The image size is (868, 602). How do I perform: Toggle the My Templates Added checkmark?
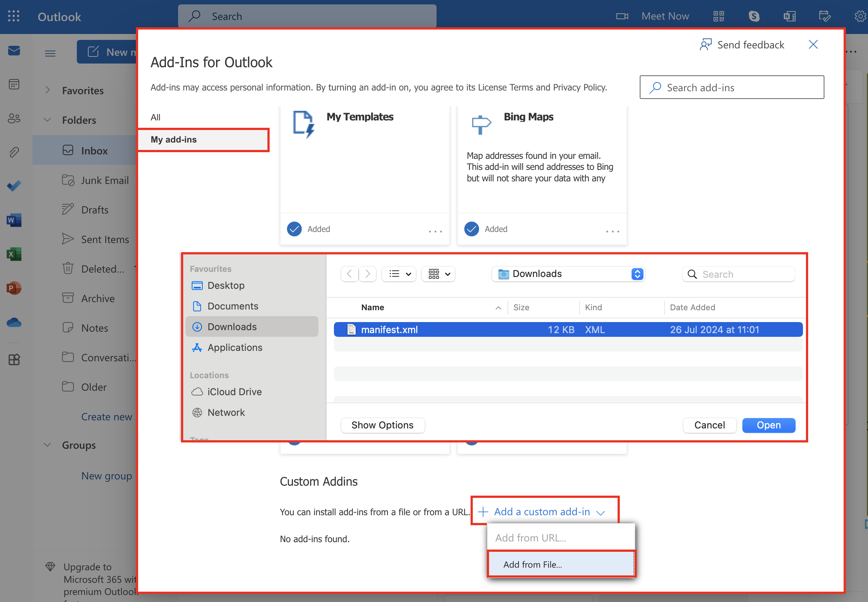[294, 229]
